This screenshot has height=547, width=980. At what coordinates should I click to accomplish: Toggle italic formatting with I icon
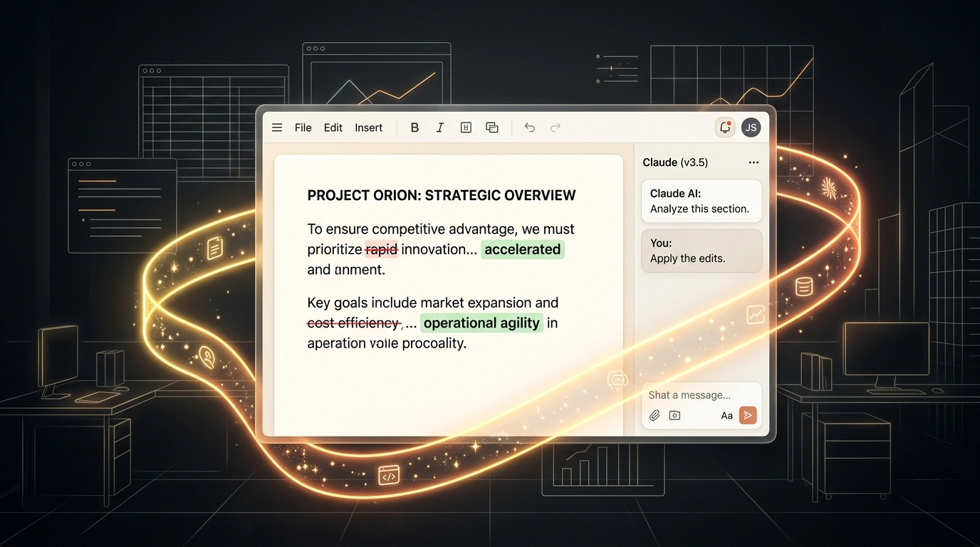(x=440, y=127)
